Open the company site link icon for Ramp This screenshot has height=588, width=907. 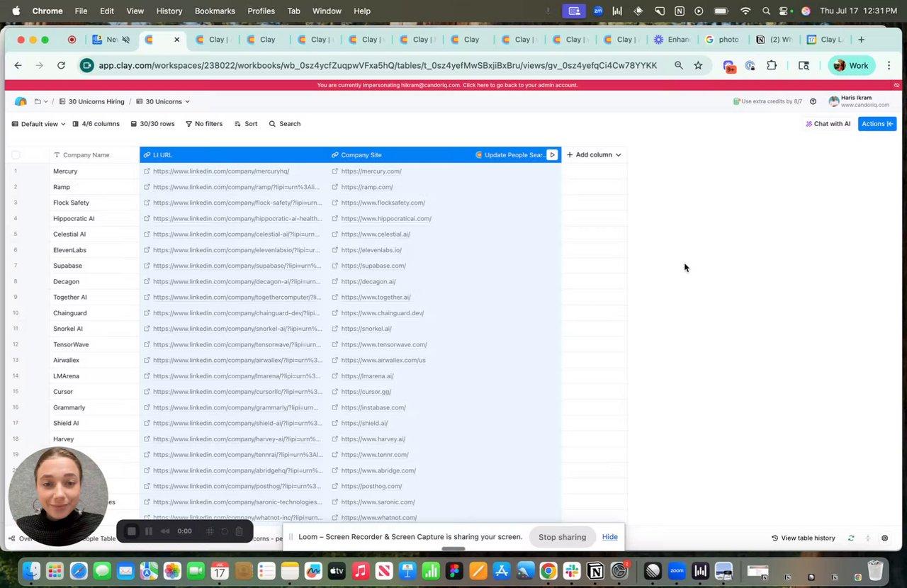pyautogui.click(x=335, y=187)
